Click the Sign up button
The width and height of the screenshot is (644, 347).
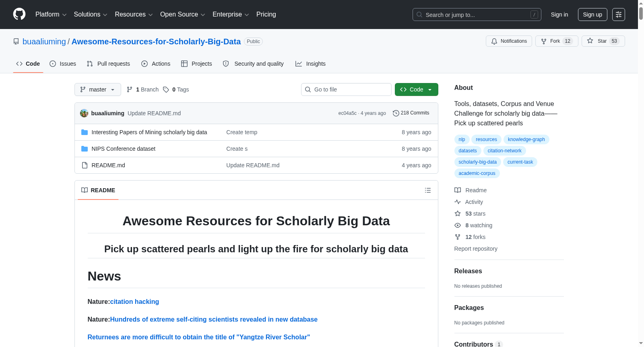click(592, 15)
